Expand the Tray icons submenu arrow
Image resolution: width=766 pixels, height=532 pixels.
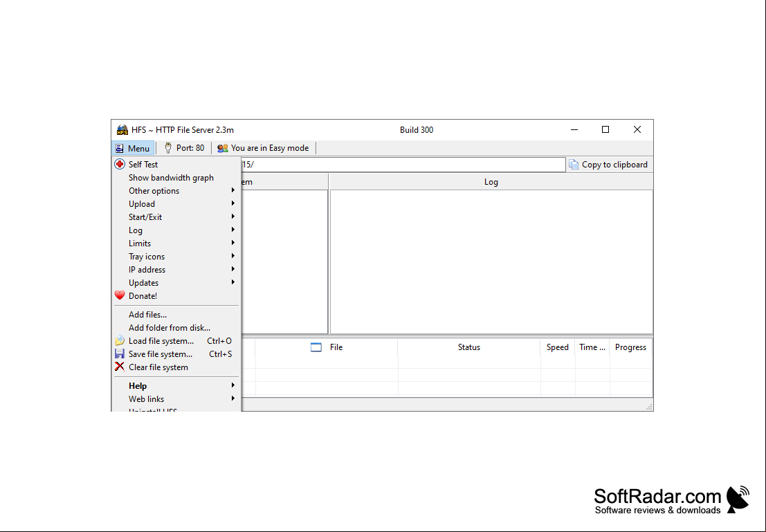pyautogui.click(x=233, y=256)
